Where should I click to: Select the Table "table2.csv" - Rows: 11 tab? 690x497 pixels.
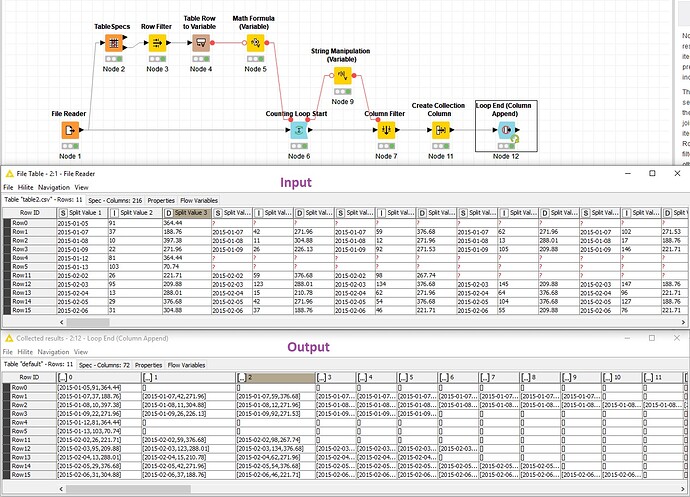[43, 200]
